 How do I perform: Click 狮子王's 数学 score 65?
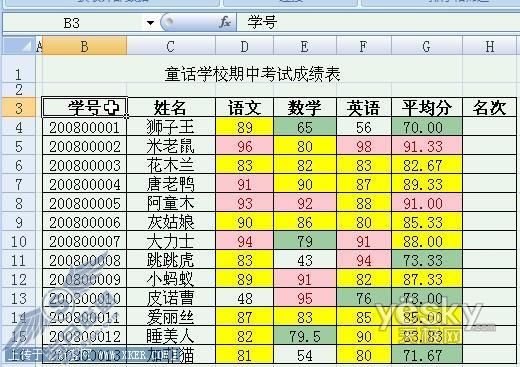point(305,127)
